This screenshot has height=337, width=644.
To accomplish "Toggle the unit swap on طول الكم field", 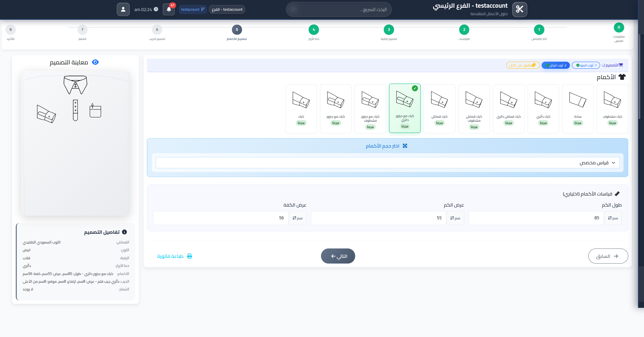I will [x=613, y=218].
